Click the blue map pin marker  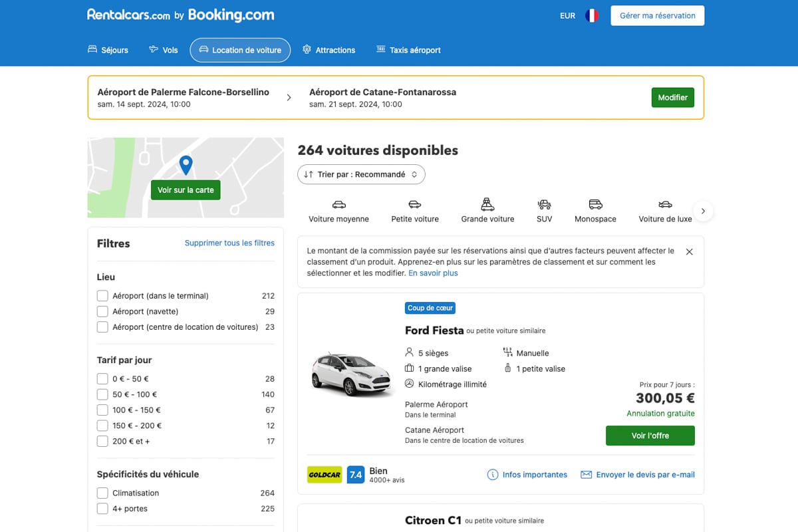tap(186, 165)
